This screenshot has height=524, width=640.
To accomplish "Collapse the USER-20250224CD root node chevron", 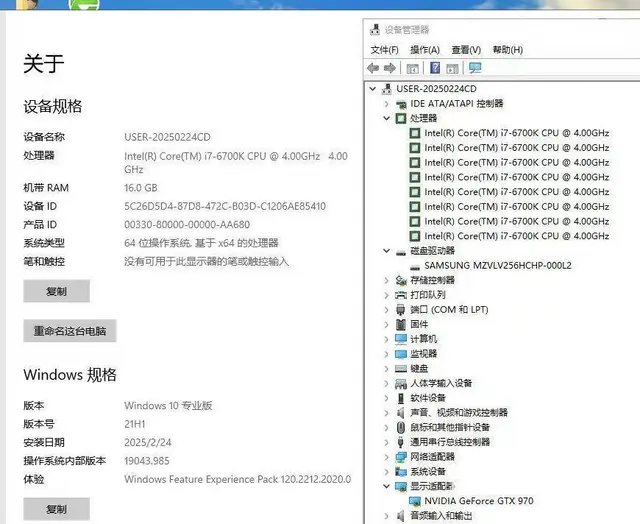I will click(372, 89).
